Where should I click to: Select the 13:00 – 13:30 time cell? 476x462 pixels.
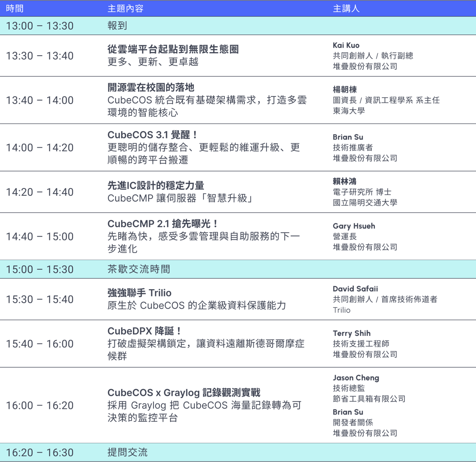40,26
